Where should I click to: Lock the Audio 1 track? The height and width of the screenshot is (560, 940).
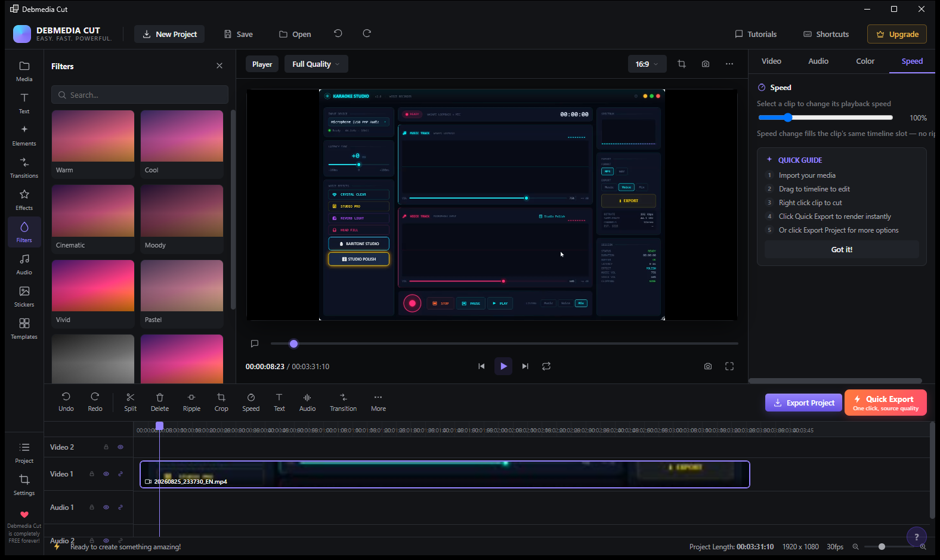[92, 508]
